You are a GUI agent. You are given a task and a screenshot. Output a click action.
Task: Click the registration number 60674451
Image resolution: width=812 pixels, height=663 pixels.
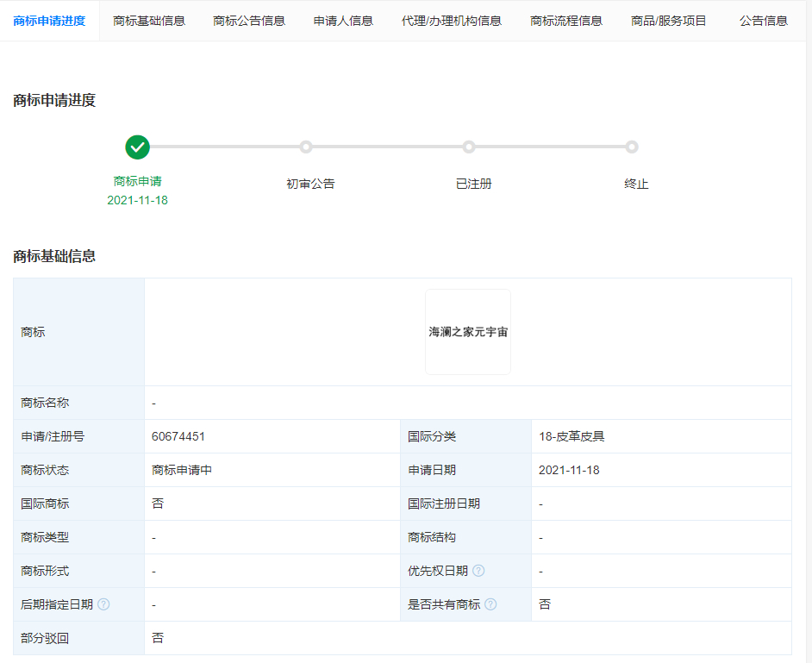[178, 436]
